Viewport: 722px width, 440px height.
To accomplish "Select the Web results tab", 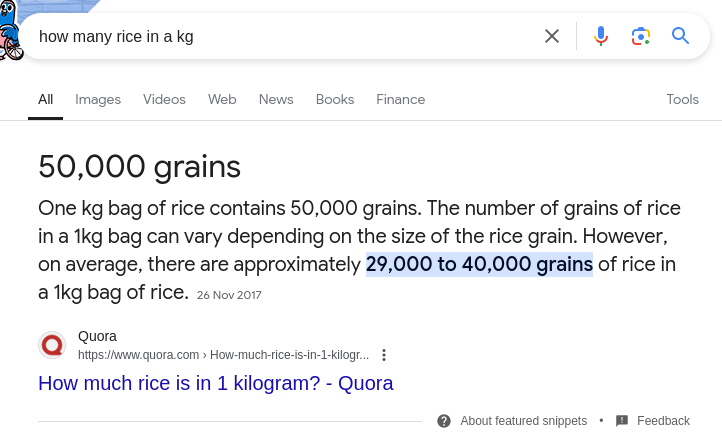I will pos(222,99).
